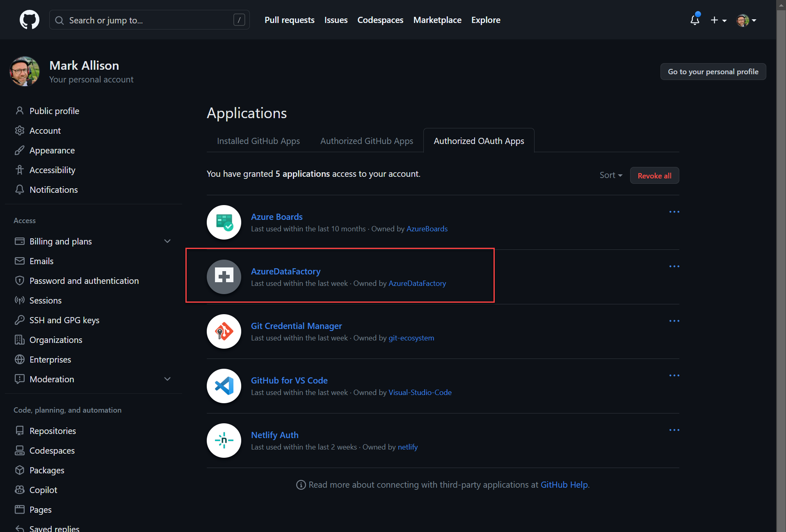Open the GitHub for VS Code link
This screenshot has width=786, height=532.
pos(289,380)
